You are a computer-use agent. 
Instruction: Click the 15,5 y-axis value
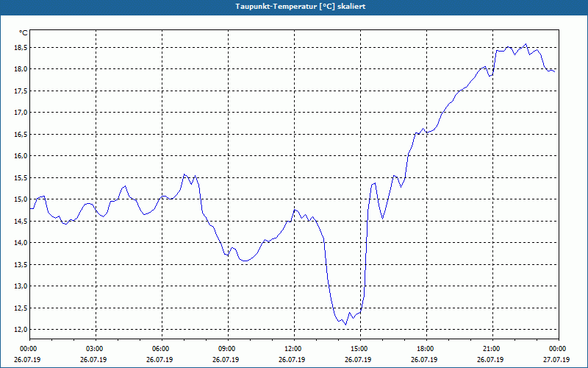pyautogui.click(x=21, y=177)
